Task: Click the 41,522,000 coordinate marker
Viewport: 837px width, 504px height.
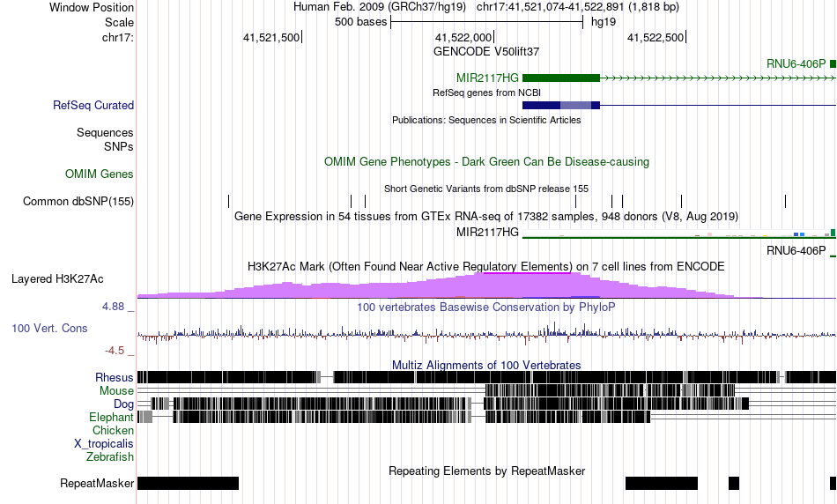Action: pos(463,37)
